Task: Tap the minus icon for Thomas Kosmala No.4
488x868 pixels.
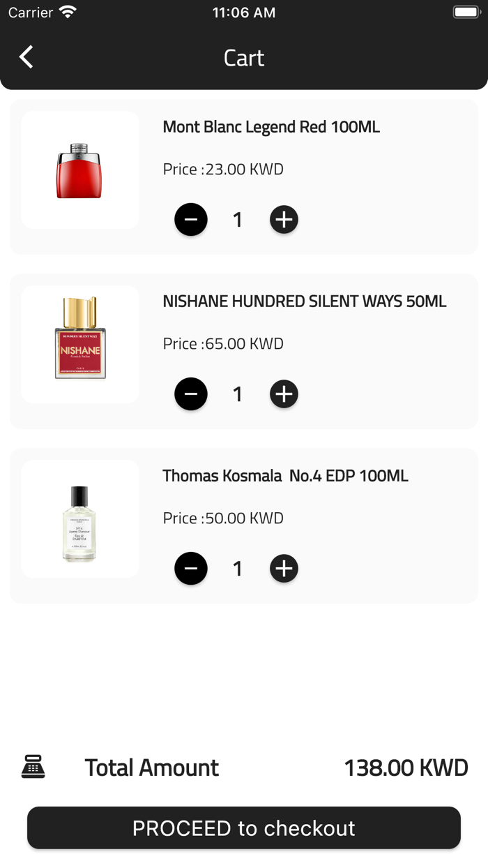Action: (191, 568)
